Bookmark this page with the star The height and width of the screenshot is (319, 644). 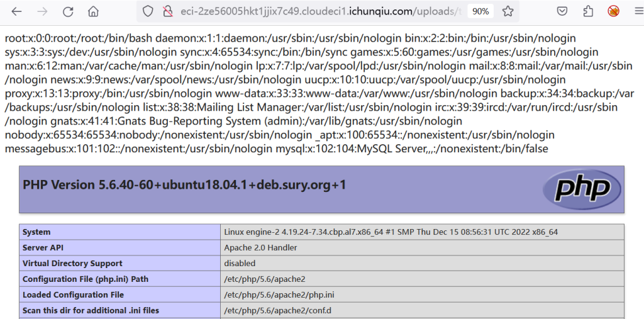pyautogui.click(x=508, y=11)
